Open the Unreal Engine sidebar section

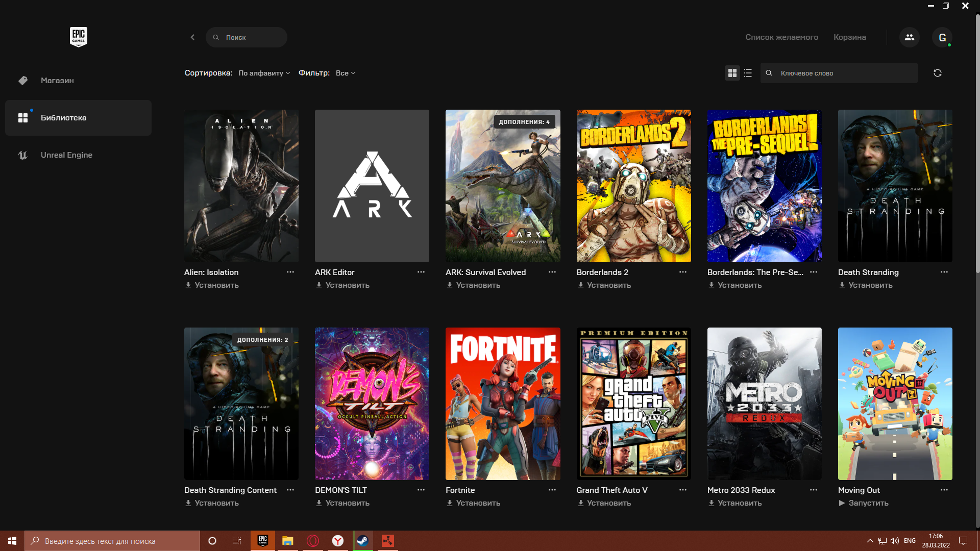(66, 155)
